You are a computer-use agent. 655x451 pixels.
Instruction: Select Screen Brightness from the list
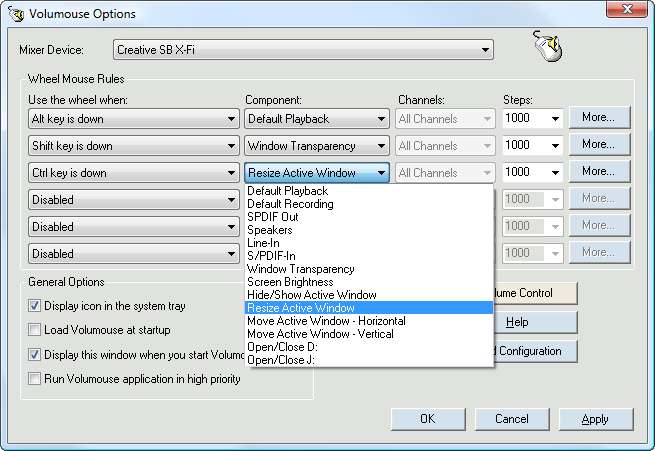pyautogui.click(x=291, y=282)
